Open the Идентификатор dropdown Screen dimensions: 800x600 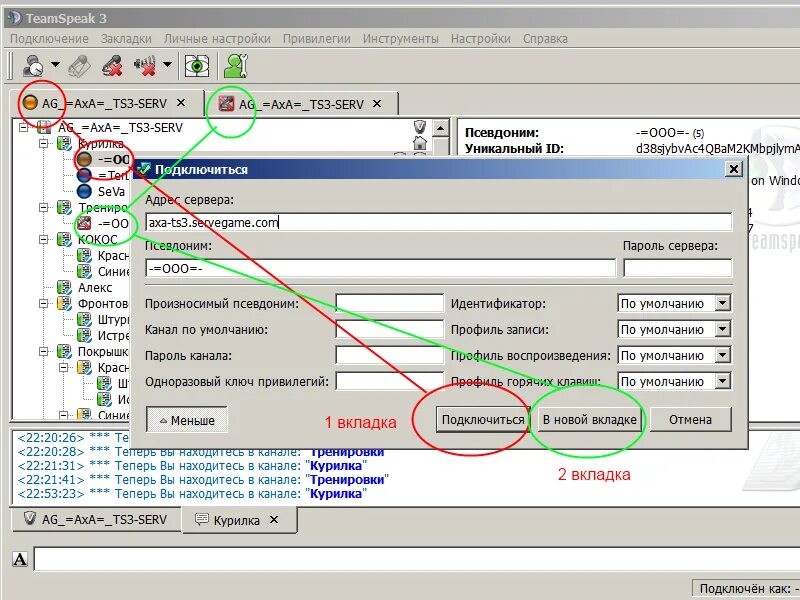click(x=674, y=303)
